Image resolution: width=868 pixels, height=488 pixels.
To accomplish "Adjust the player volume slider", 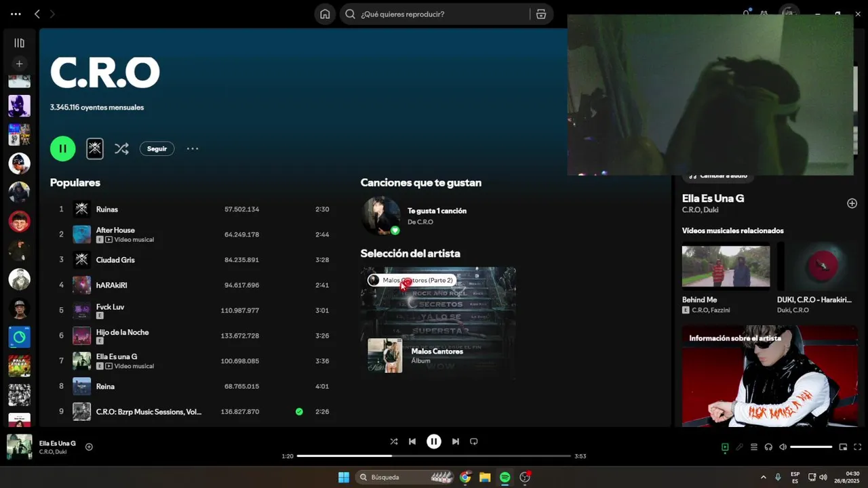I will [x=811, y=447].
